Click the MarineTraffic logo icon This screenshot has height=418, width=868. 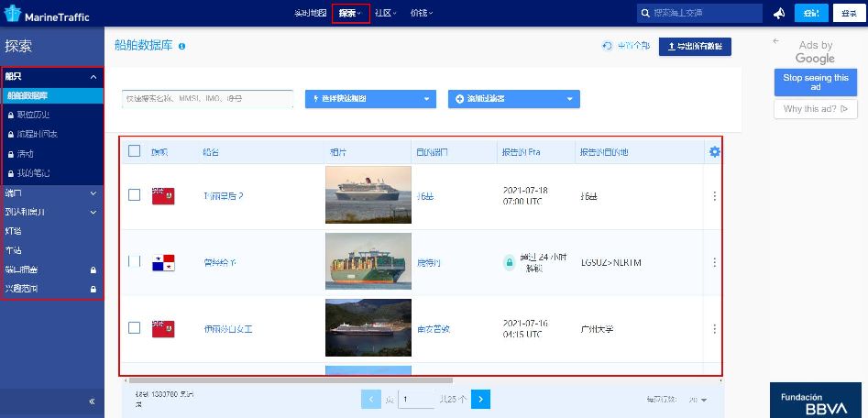14,13
